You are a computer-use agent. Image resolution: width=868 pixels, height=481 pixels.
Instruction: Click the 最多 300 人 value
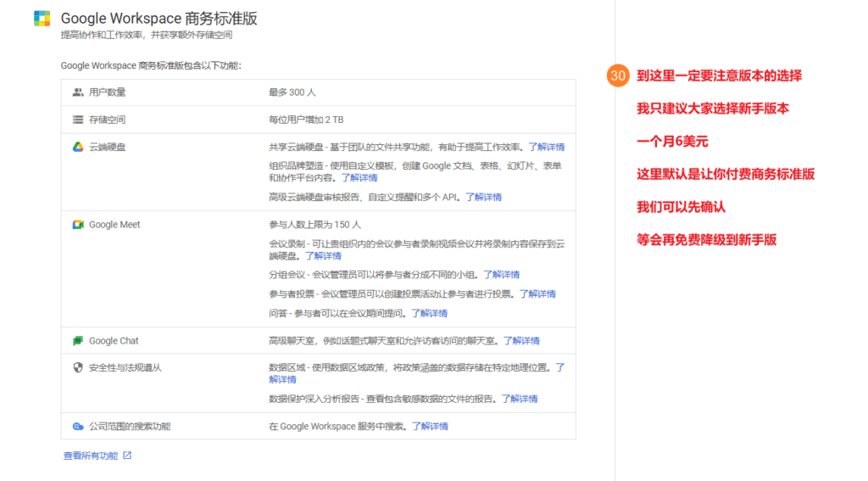292,92
